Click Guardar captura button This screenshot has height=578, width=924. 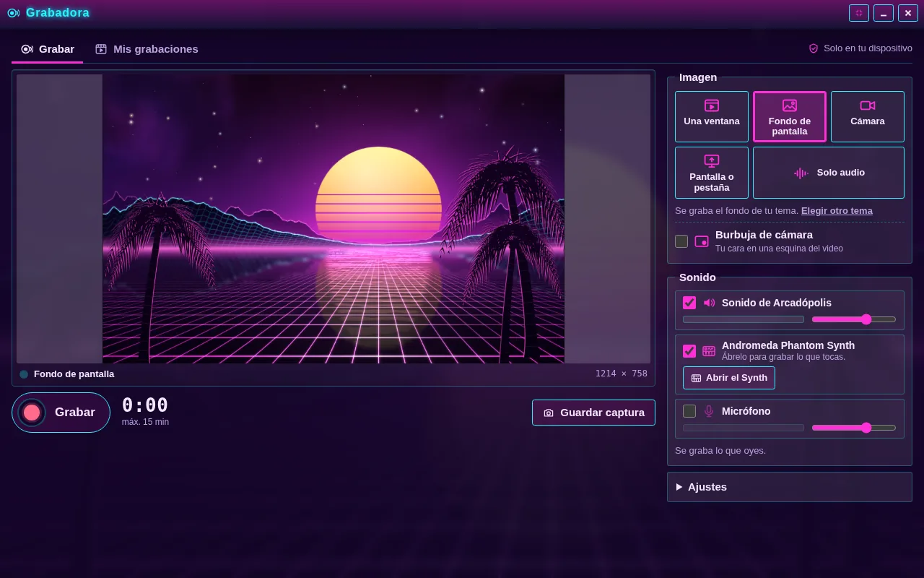pos(593,413)
